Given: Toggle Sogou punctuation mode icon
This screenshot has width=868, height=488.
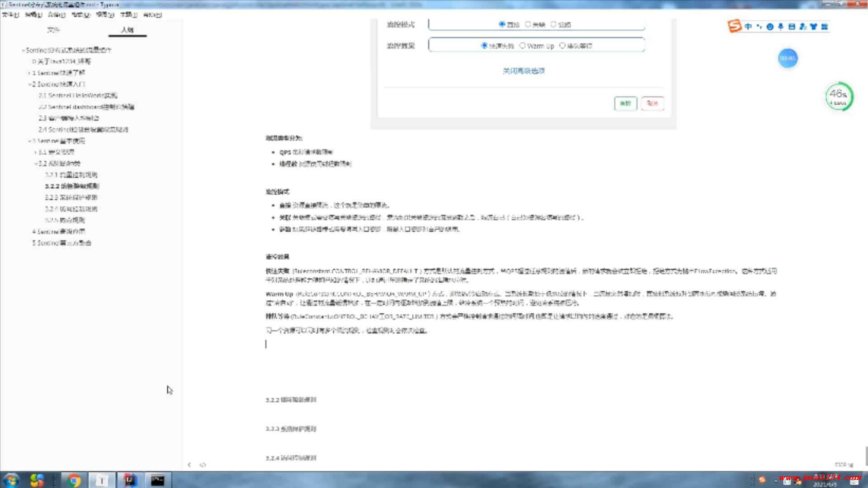Looking at the screenshot, I should [x=759, y=27].
